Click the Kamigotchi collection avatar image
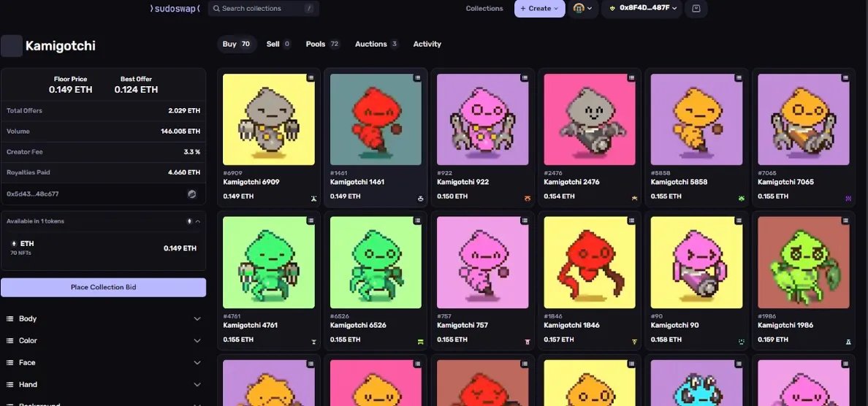868x406 pixels. click(12, 46)
